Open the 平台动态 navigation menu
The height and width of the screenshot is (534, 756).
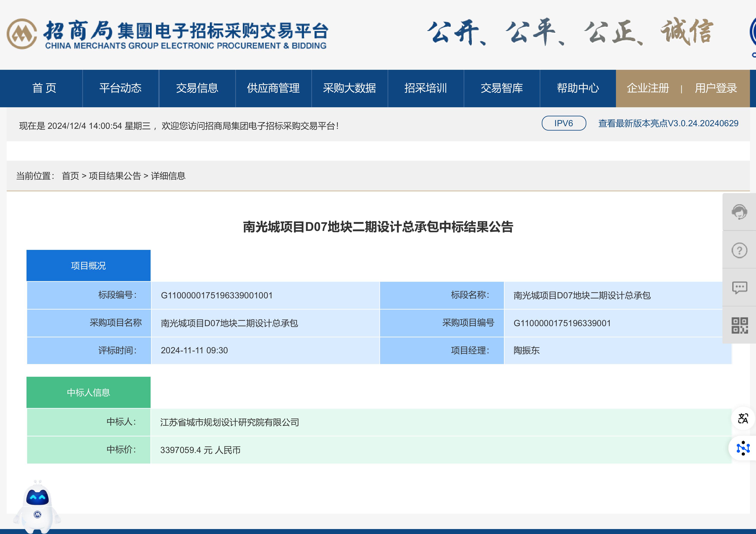click(x=120, y=88)
